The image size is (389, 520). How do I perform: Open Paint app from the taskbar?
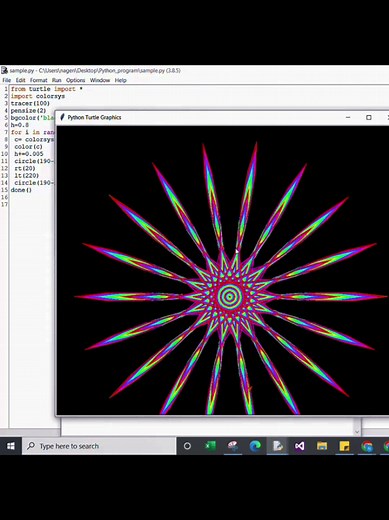[x=233, y=446]
